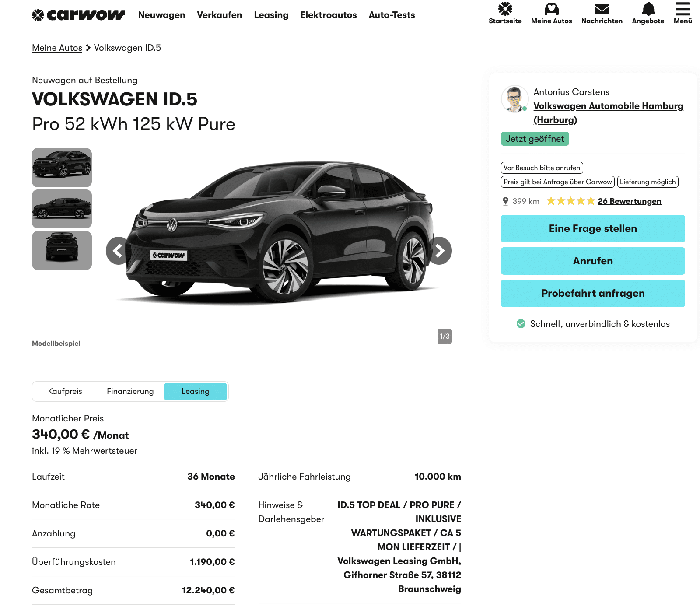Screen dimensions: 700x610
Task: Click Jetzt geöffnet status badge
Action: tap(535, 139)
